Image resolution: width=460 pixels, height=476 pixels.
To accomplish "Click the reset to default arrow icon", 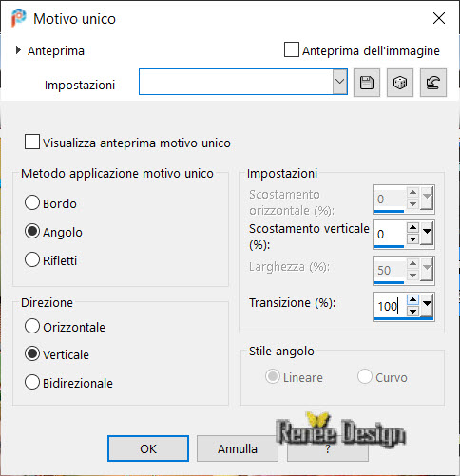I will tap(433, 83).
